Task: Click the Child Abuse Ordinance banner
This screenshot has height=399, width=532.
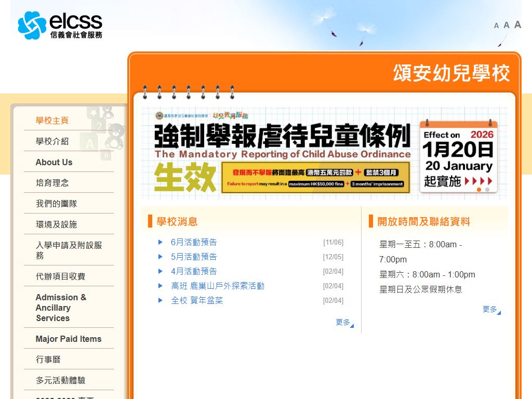Action: pyautogui.click(x=324, y=153)
